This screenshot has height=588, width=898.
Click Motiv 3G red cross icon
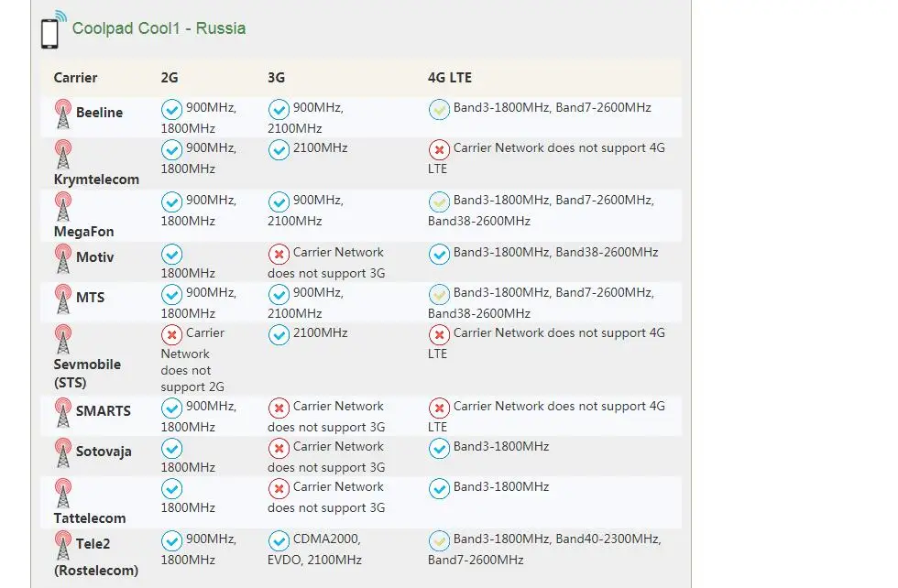(279, 255)
